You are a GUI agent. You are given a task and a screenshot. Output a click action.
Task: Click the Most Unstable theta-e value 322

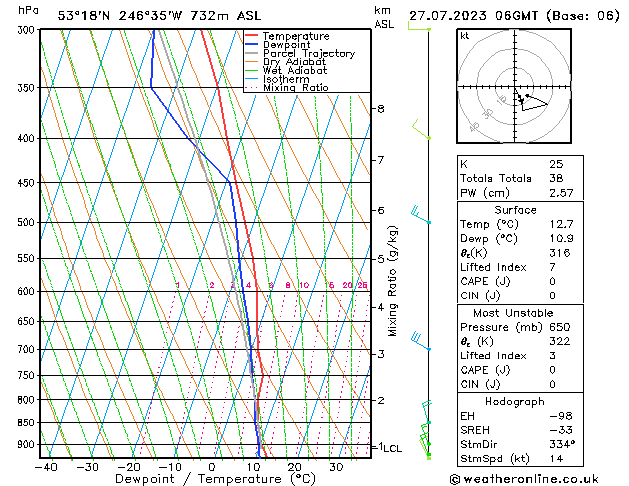point(560,341)
